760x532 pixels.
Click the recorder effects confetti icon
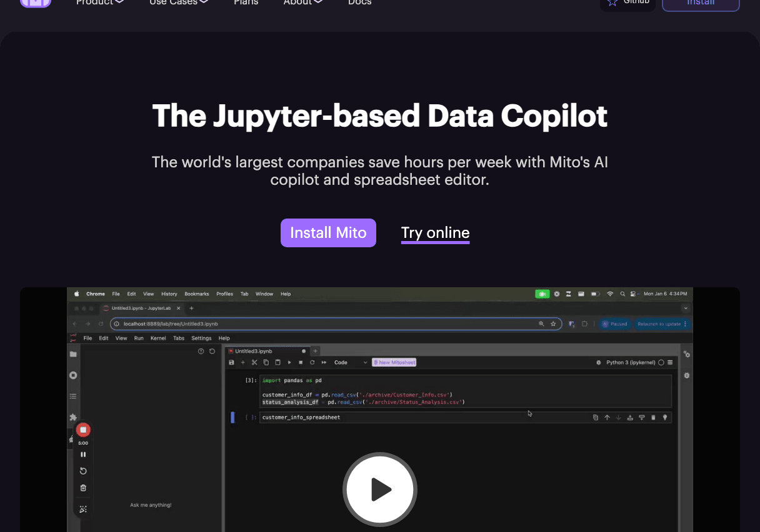pos(83,510)
